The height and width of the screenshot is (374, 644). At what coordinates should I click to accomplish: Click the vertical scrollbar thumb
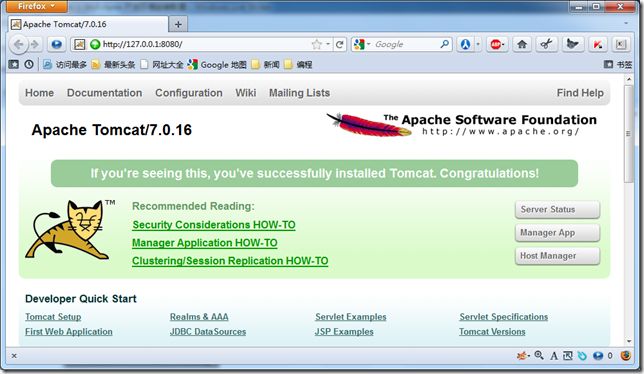pos(628,133)
